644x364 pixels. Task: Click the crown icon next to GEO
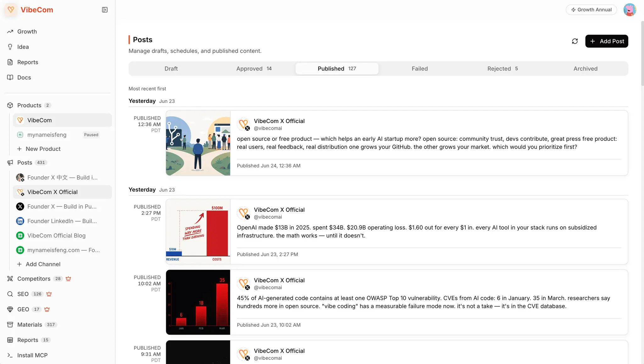47,309
